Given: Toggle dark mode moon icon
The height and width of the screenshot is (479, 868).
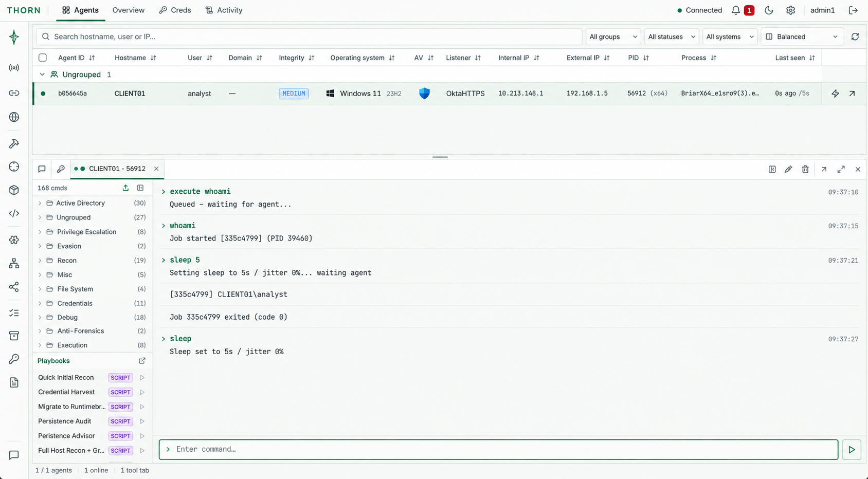Looking at the screenshot, I should click(x=769, y=10).
